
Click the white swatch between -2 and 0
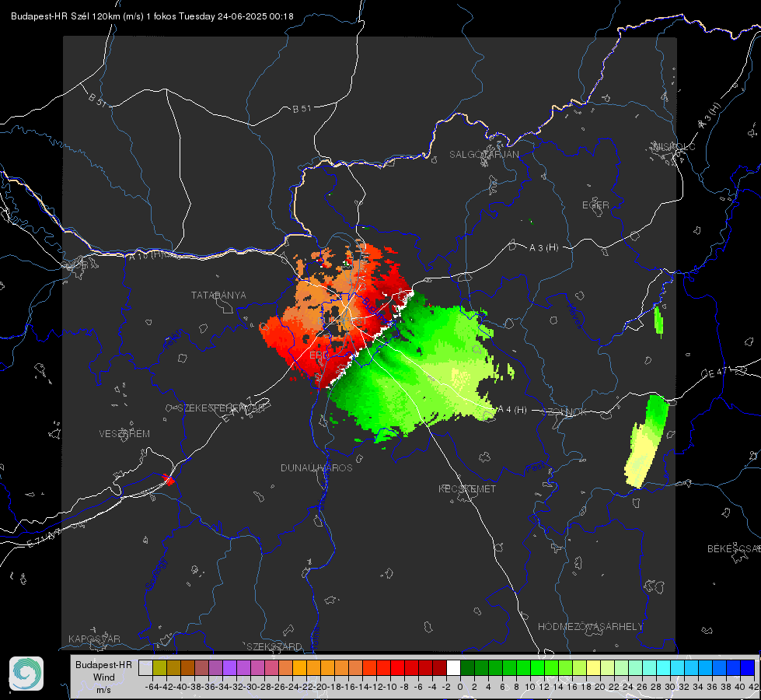point(453,668)
